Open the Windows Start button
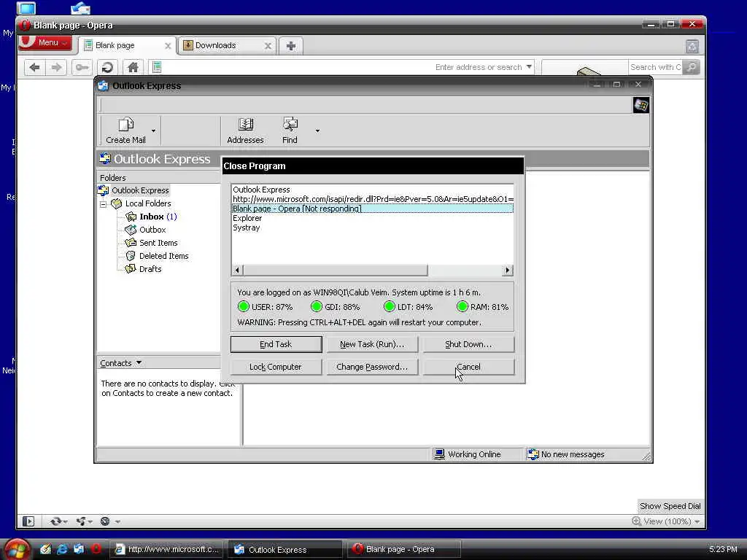 pyautogui.click(x=18, y=549)
